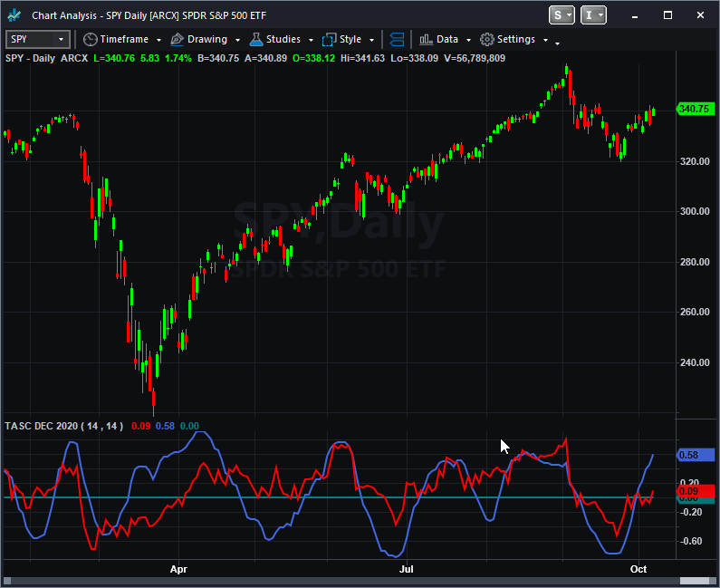Click the 240.00 price axis label

click(x=695, y=362)
